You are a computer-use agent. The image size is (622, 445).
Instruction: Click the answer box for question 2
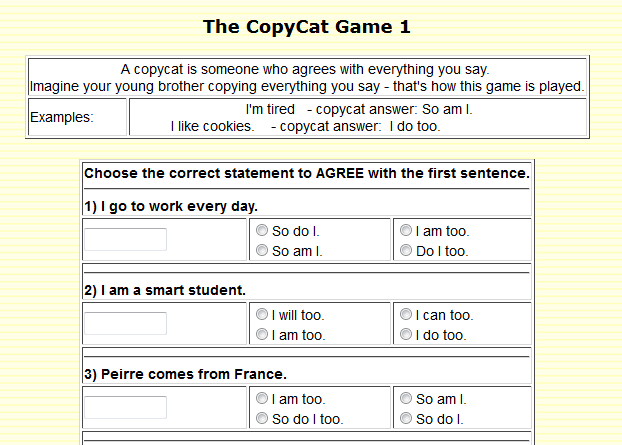125,323
